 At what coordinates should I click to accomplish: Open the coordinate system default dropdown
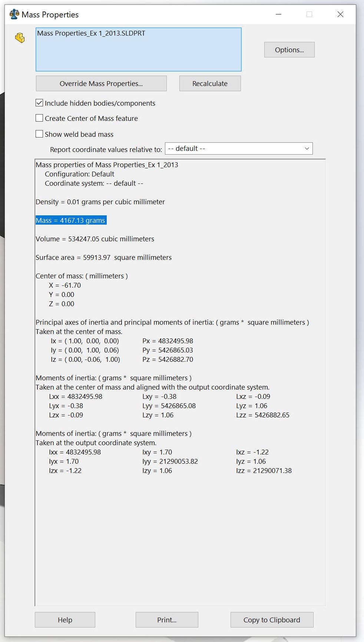click(x=239, y=149)
